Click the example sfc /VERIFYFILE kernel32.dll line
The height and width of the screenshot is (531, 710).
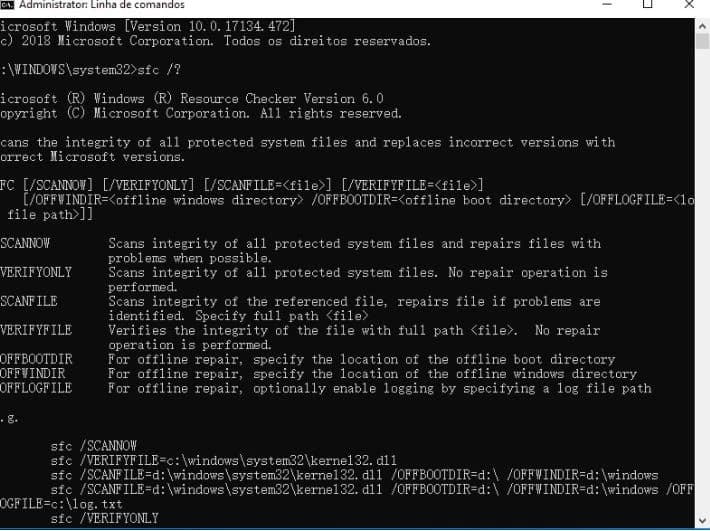(x=224, y=460)
